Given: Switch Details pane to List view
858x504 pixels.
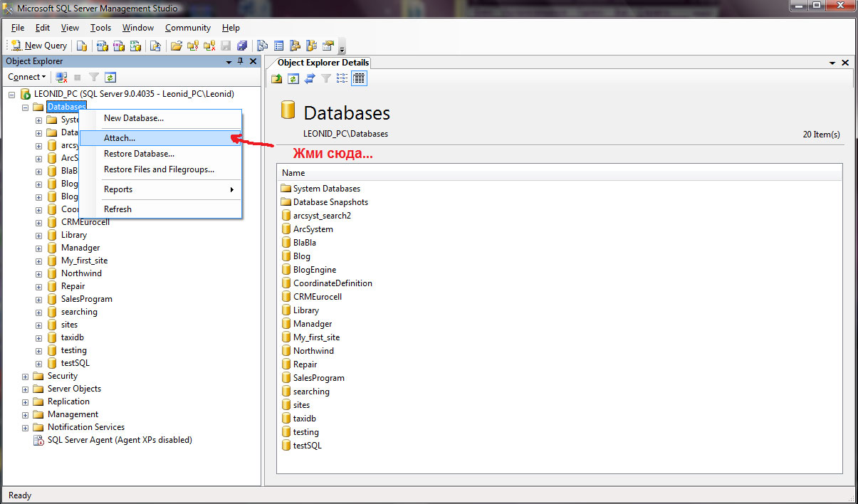Looking at the screenshot, I should [342, 78].
